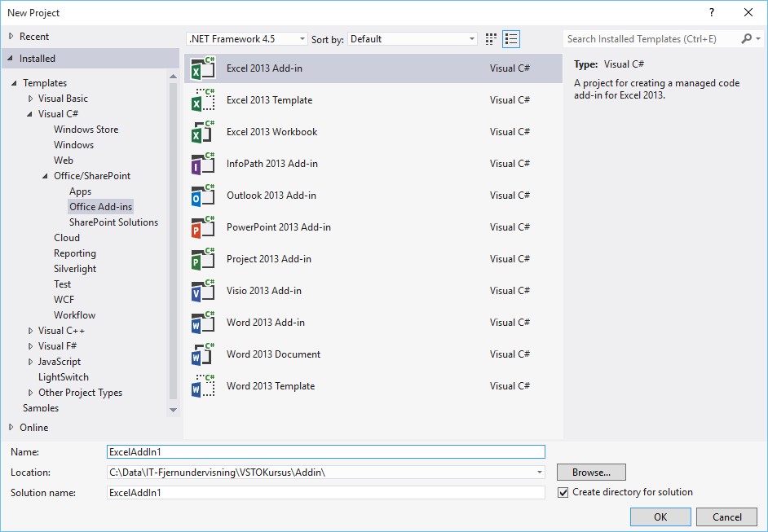Choose the Outlook 2013 Add-in icon
The height and width of the screenshot is (532, 768).
202,196
